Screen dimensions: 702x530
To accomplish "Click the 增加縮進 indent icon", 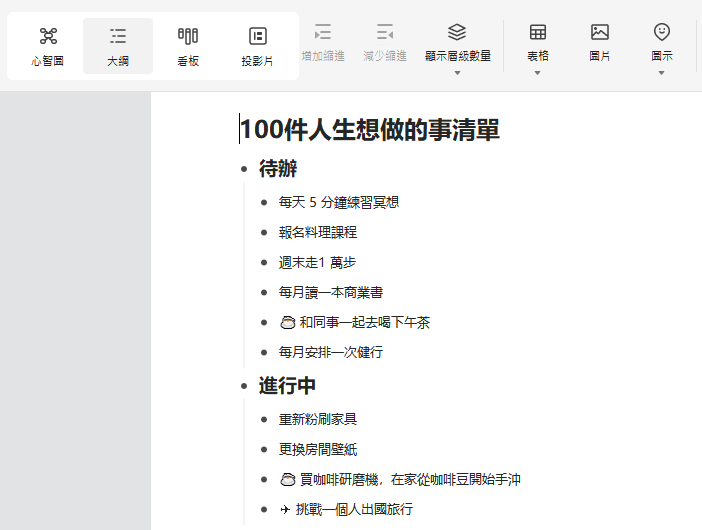I will (323, 32).
